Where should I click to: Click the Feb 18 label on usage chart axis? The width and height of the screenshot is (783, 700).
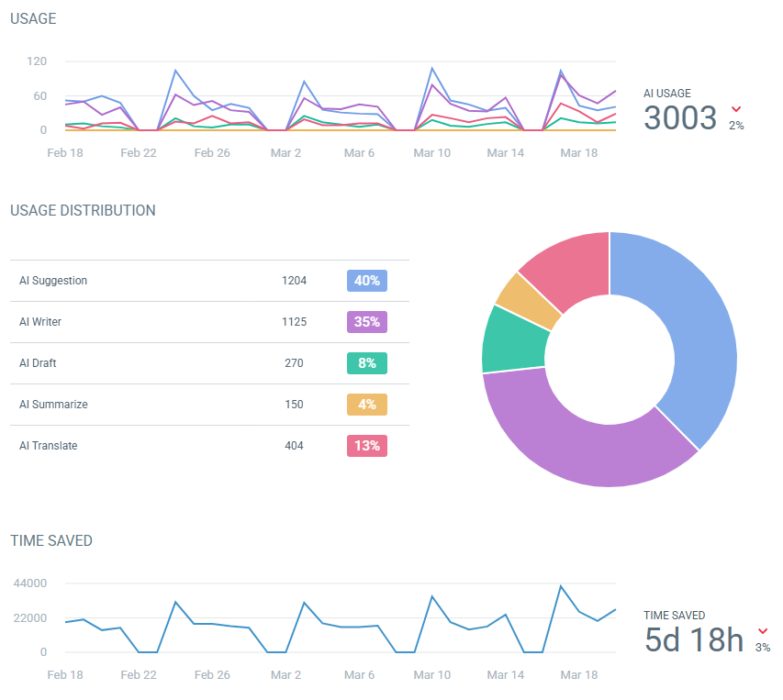[x=65, y=152]
